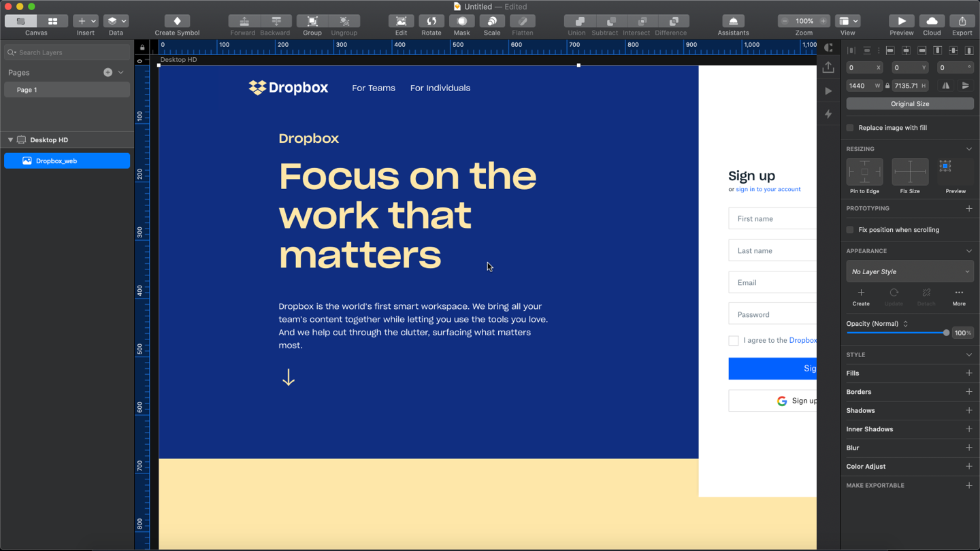Open the View dropdown in the toolbar
The height and width of the screenshot is (551, 980).
coord(848,21)
